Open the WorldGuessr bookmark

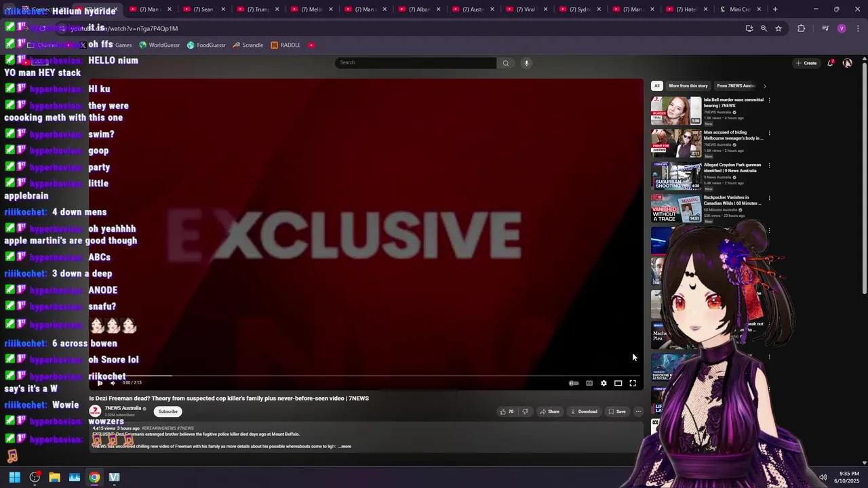click(159, 45)
